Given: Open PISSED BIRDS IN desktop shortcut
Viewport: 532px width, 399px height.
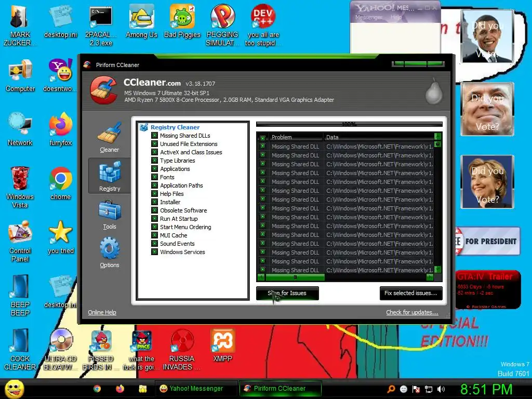Looking at the screenshot, I should [101, 350].
